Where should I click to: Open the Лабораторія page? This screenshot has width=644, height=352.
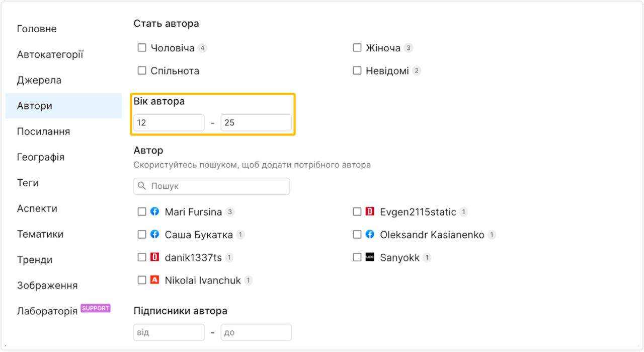coord(47,311)
